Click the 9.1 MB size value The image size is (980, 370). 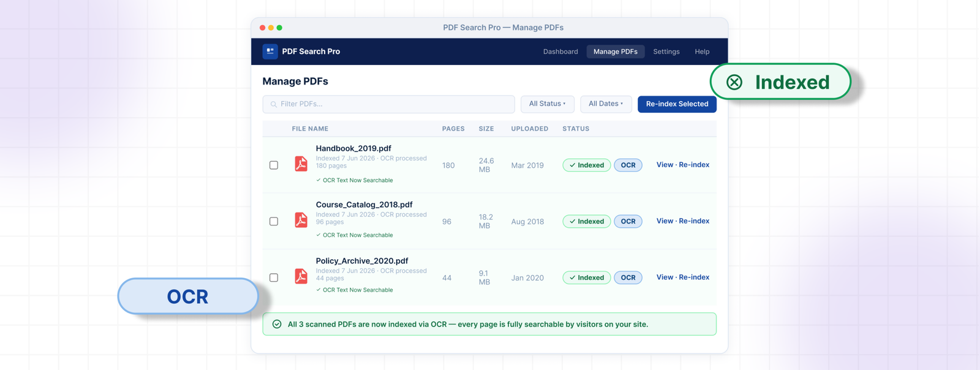484,278
